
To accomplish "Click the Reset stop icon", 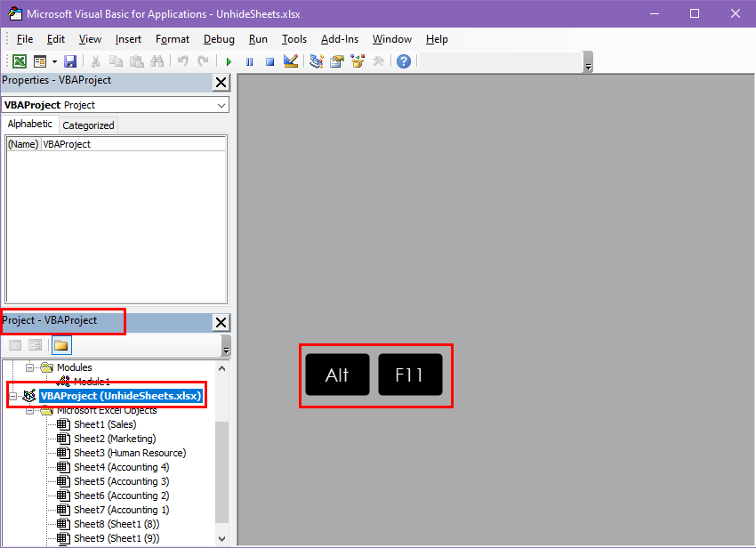I will pyautogui.click(x=270, y=61).
